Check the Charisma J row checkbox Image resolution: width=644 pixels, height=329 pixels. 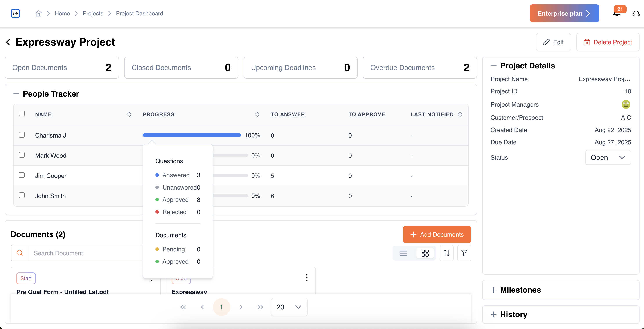click(22, 135)
